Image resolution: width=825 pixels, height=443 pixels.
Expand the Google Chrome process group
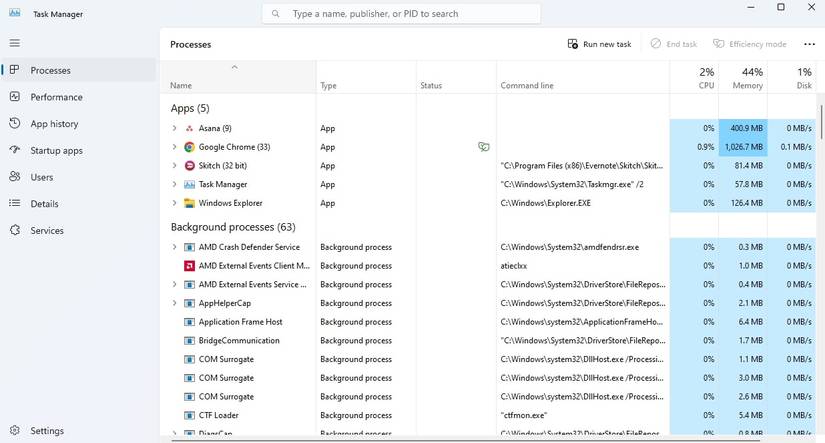tap(174, 147)
